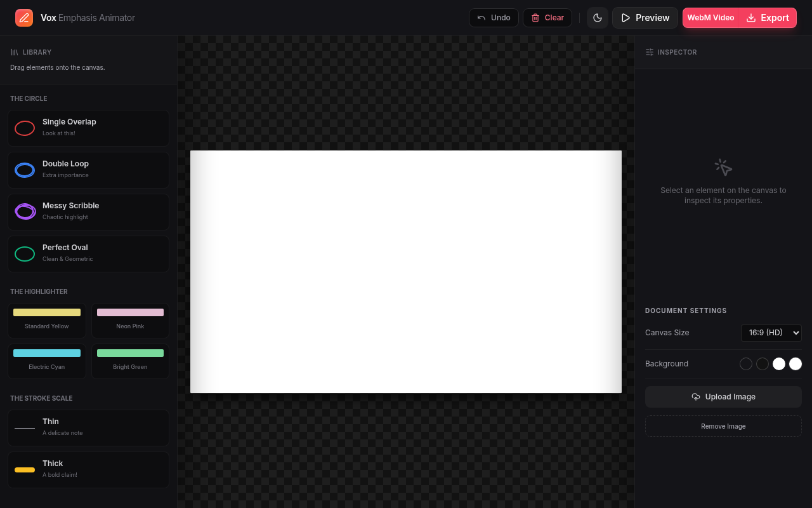
Task: Open the Canvas Size 16:9 (HD) dropdown
Action: [x=771, y=333]
